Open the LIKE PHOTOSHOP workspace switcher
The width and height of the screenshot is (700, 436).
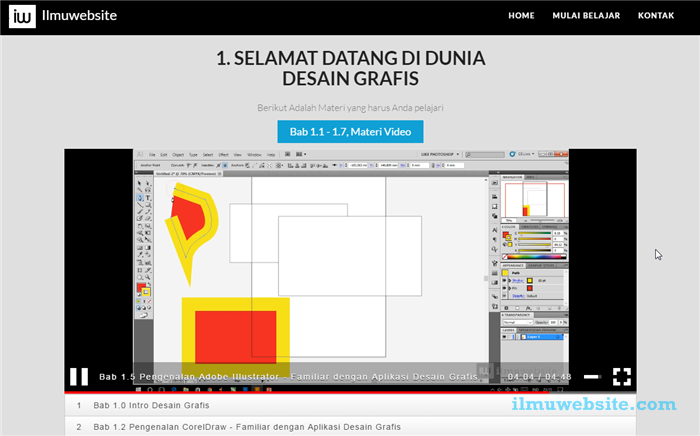(x=440, y=154)
